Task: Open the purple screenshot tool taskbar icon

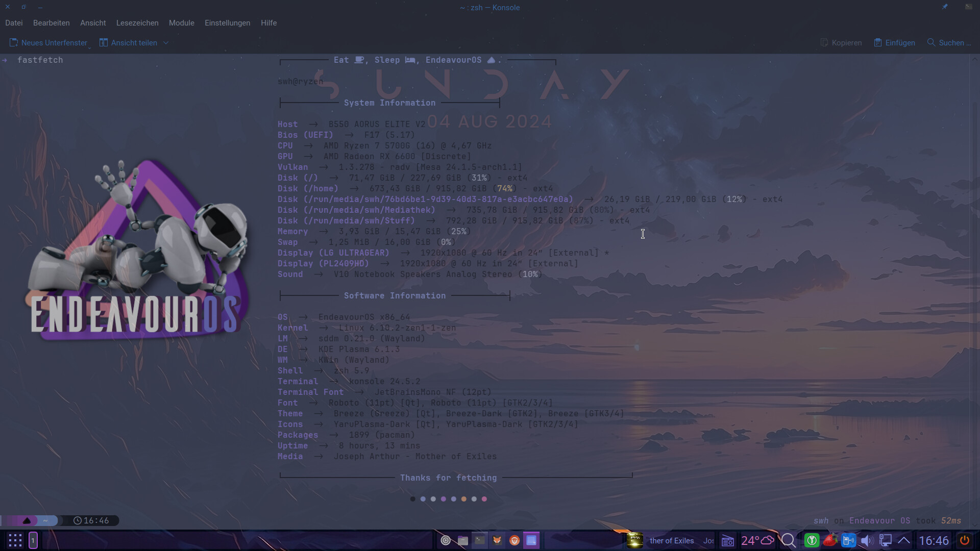Action: [531, 540]
